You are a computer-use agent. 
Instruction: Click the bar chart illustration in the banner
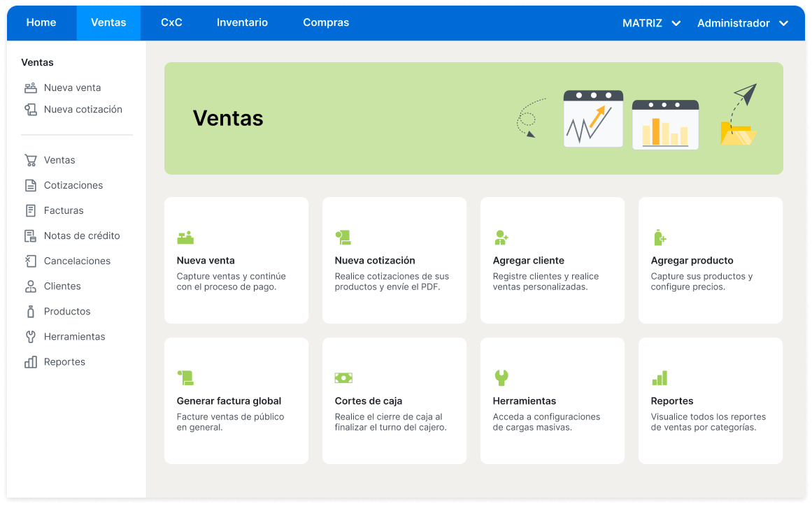click(x=665, y=124)
